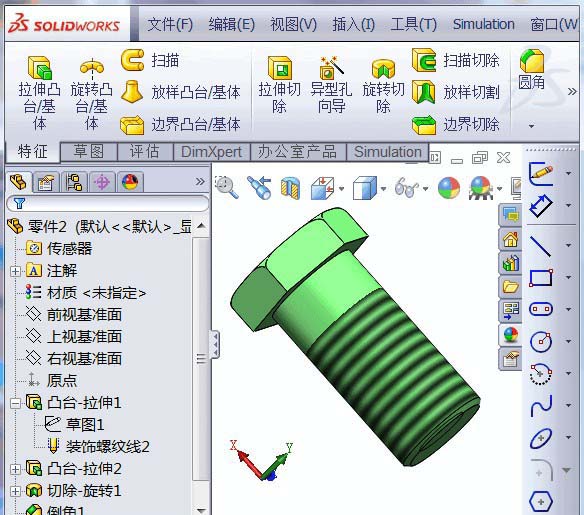Click the Zoom to Area magnifier icon
Image resolution: width=584 pixels, height=515 pixels.
pos(227,187)
